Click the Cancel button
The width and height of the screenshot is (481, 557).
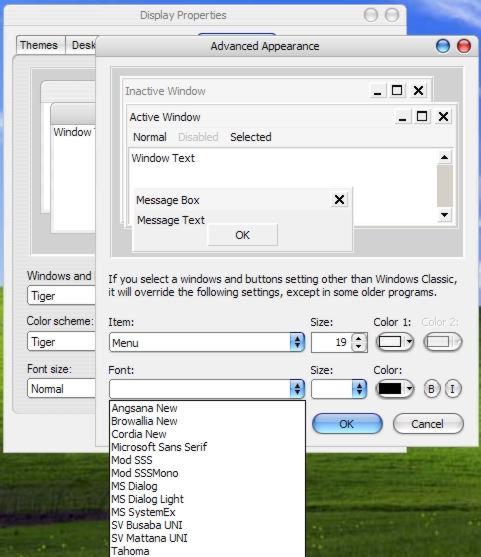[x=428, y=423]
